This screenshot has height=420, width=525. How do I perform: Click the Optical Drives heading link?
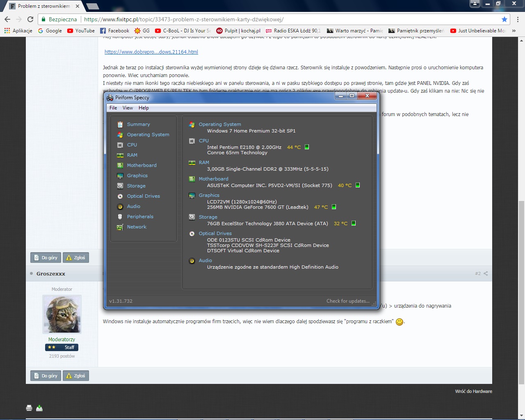215,233
